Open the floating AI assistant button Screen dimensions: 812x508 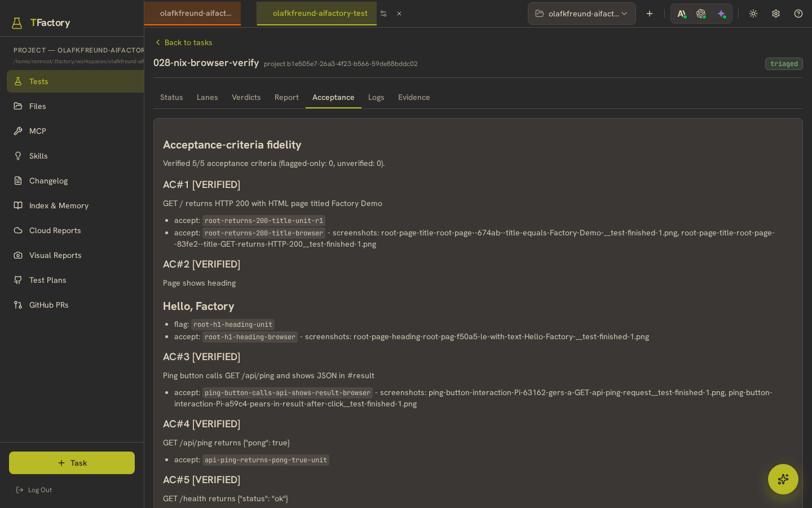tap(783, 479)
